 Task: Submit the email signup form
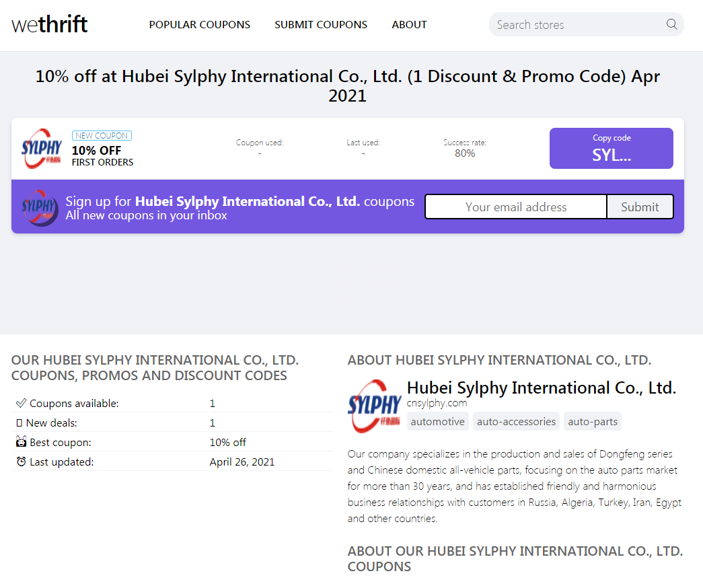pos(640,207)
